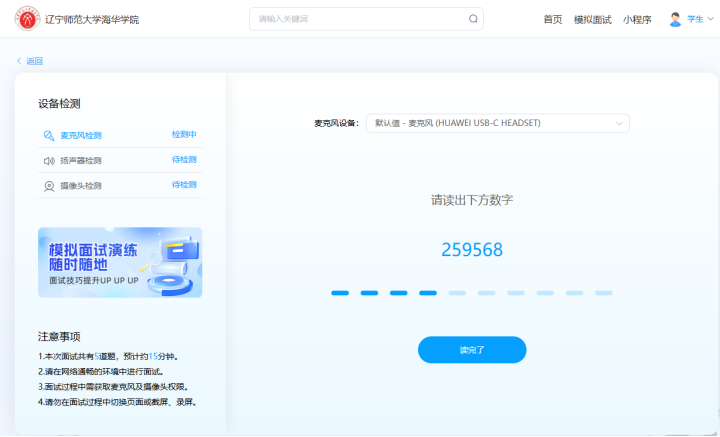Click the first segment of the progress bar
Viewport: 720px width, 437px height.
click(x=340, y=293)
